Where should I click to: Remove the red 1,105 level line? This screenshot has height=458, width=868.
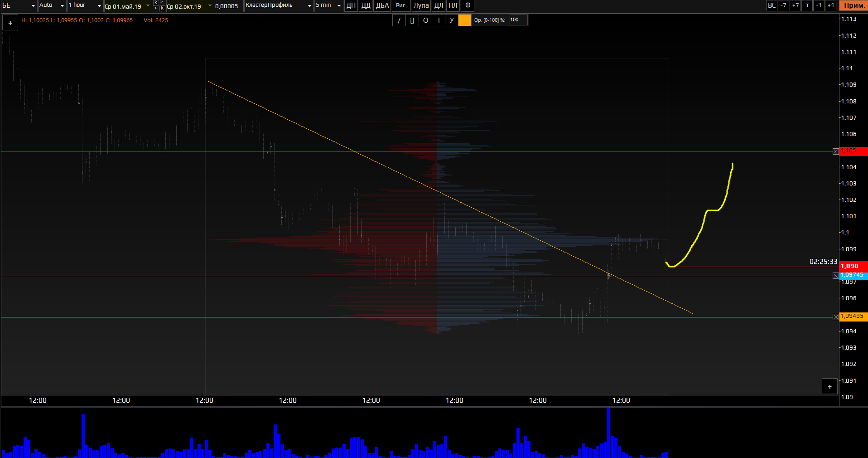[835, 151]
